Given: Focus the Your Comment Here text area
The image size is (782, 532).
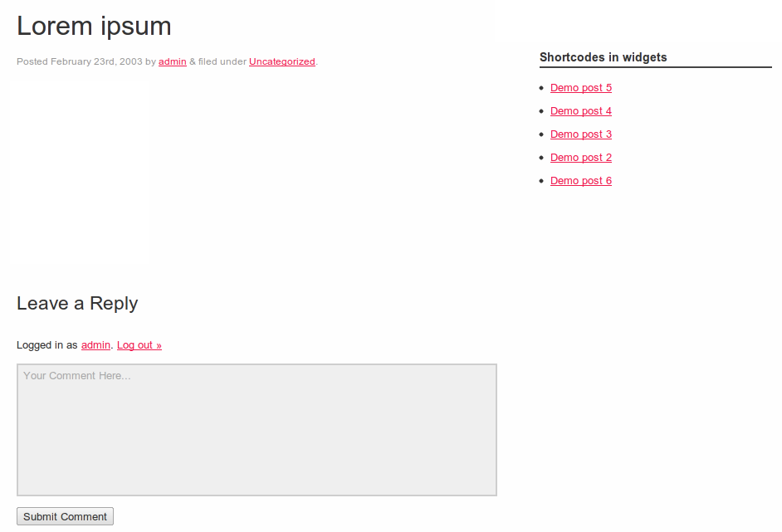Looking at the screenshot, I should point(257,430).
